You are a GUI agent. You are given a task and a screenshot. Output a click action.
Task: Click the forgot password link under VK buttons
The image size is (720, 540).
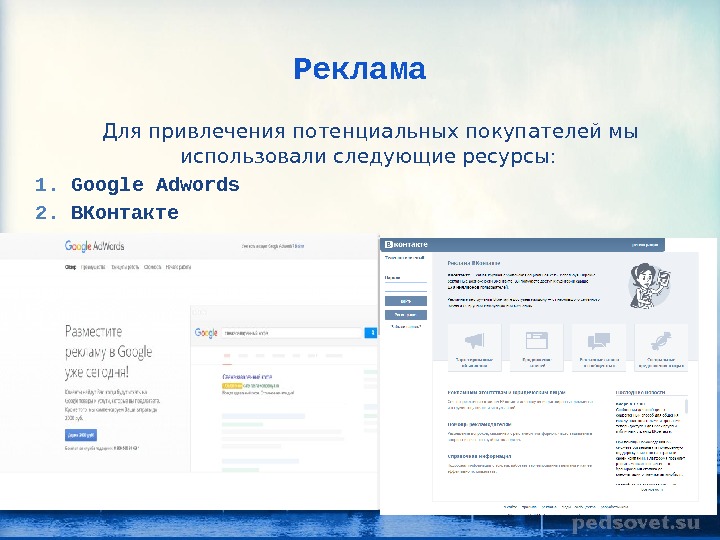(x=406, y=326)
